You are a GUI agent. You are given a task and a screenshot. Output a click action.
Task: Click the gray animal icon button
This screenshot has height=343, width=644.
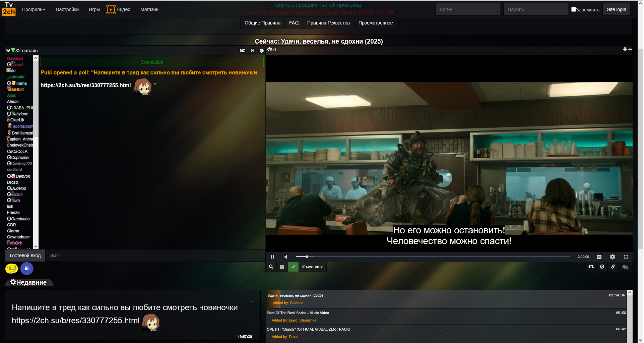(x=625, y=267)
